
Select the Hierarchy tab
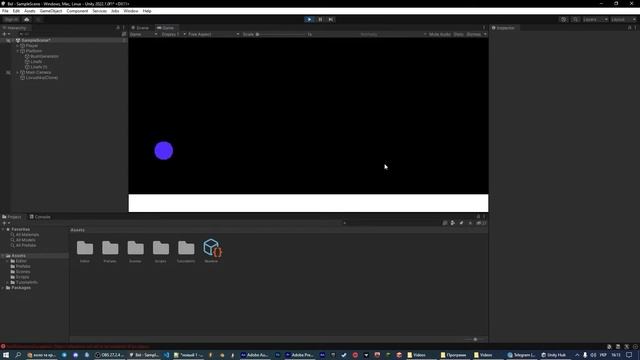coord(15,28)
